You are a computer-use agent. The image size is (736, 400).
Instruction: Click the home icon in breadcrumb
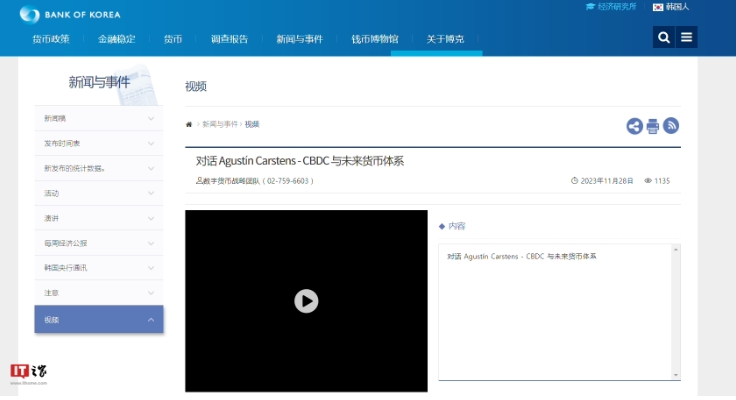189,124
